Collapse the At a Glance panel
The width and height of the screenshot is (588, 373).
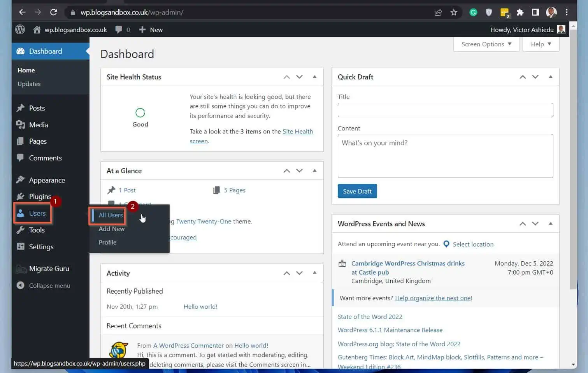(314, 171)
